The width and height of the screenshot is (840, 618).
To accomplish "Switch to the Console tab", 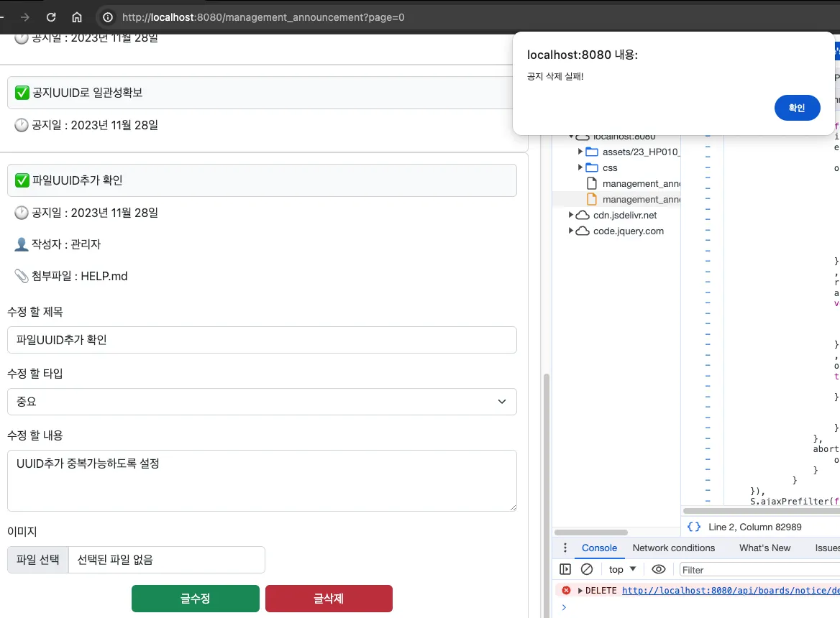I will (x=599, y=548).
